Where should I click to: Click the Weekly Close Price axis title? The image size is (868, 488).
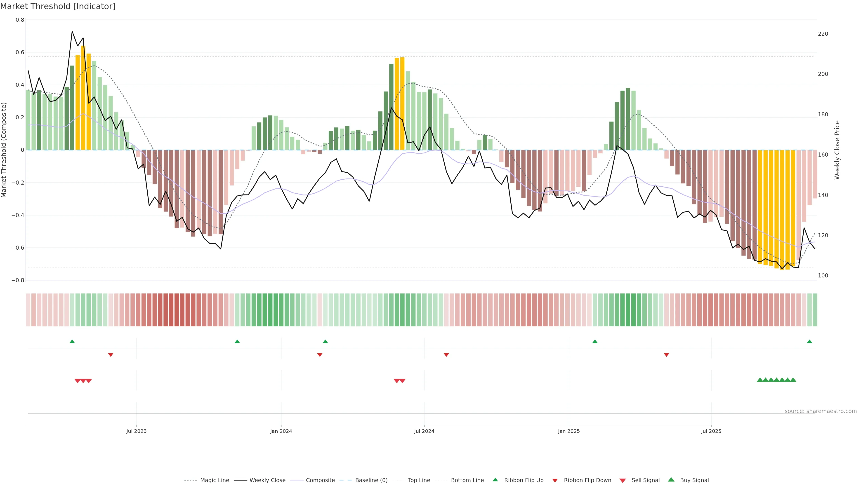[x=837, y=150]
